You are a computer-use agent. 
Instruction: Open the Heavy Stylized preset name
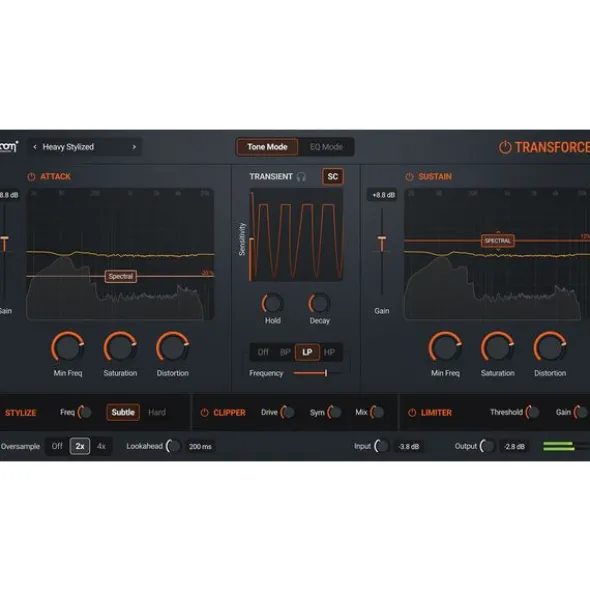tap(68, 147)
